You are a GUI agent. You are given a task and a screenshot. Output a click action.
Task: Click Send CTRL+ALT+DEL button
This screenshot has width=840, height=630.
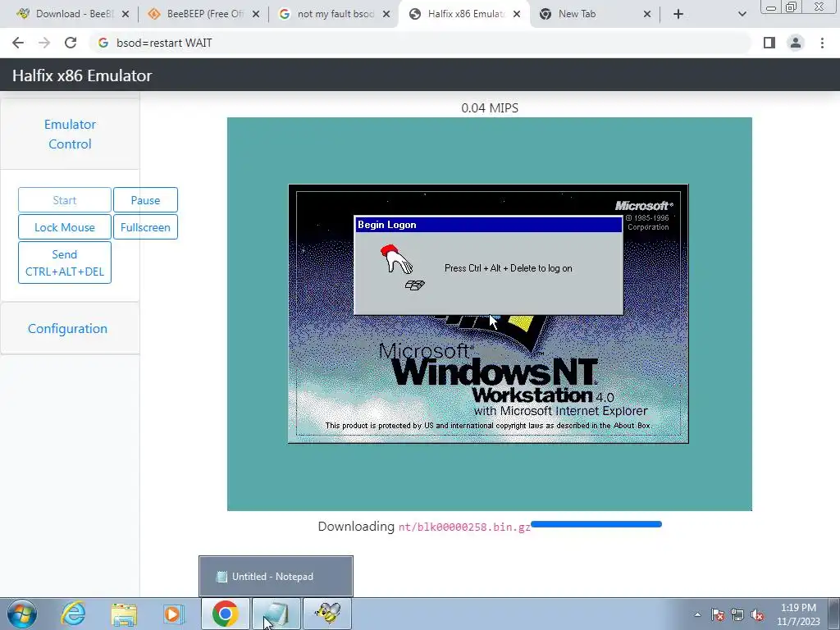[x=65, y=262]
